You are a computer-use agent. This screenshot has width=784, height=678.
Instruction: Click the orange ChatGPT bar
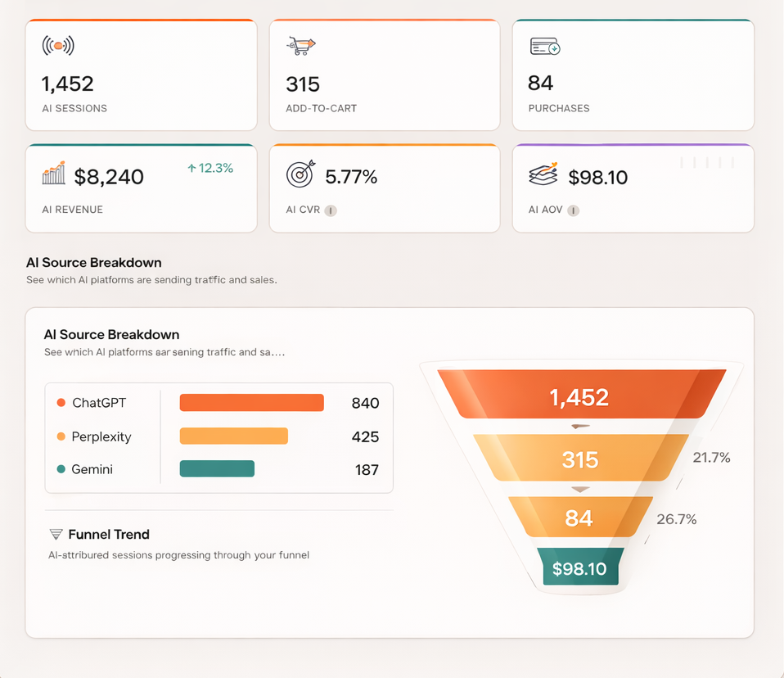(251, 402)
